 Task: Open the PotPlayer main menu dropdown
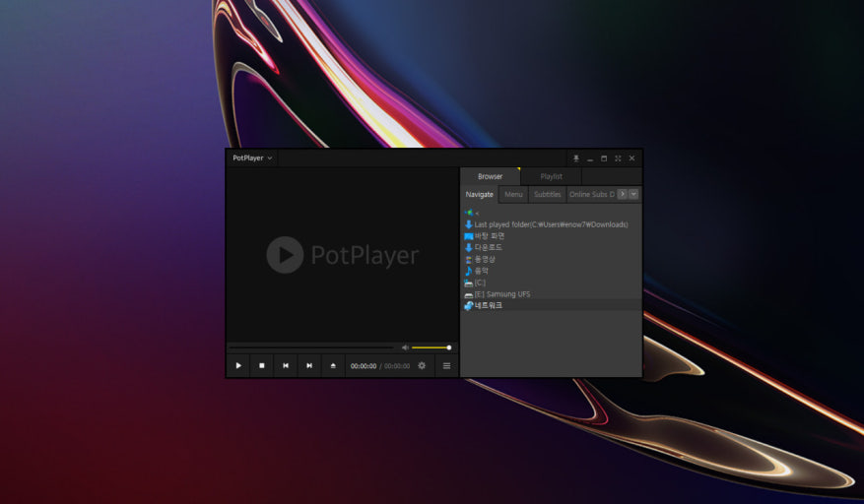[252, 158]
